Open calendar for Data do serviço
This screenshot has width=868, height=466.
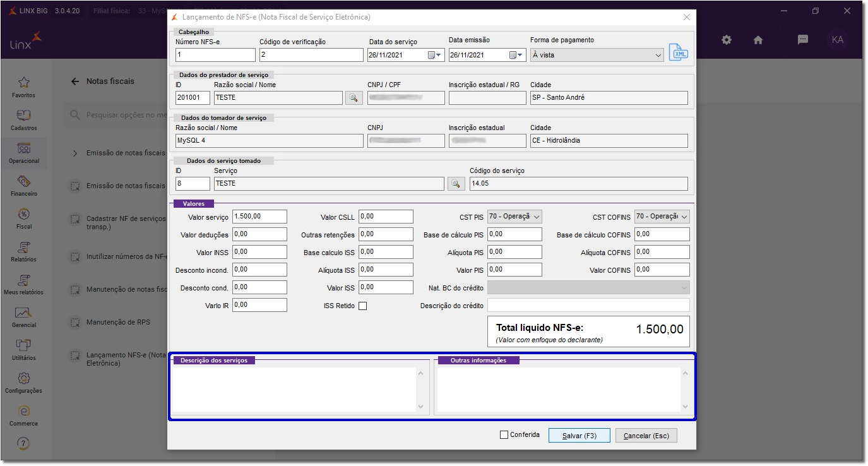coord(435,55)
